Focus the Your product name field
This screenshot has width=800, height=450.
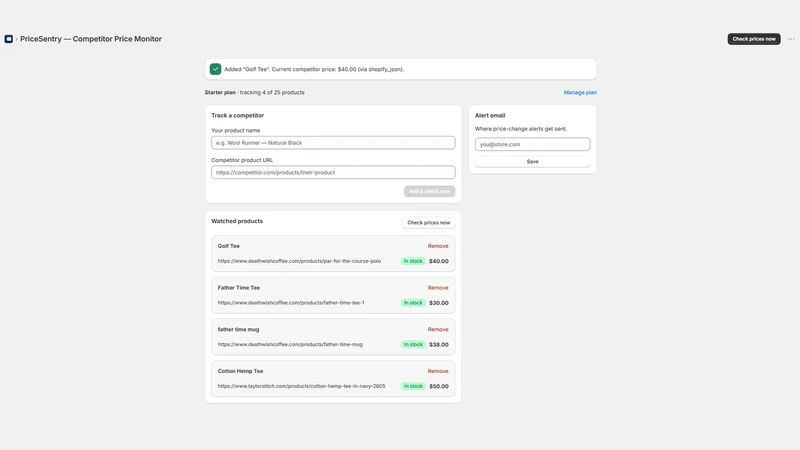pyautogui.click(x=333, y=143)
